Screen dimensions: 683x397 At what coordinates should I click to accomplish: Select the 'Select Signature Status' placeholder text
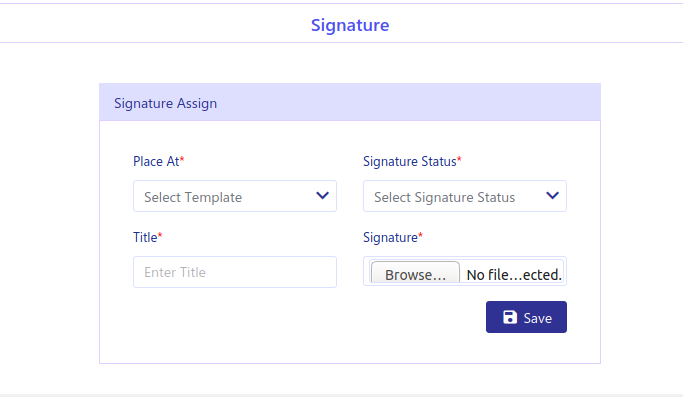pyautogui.click(x=445, y=197)
